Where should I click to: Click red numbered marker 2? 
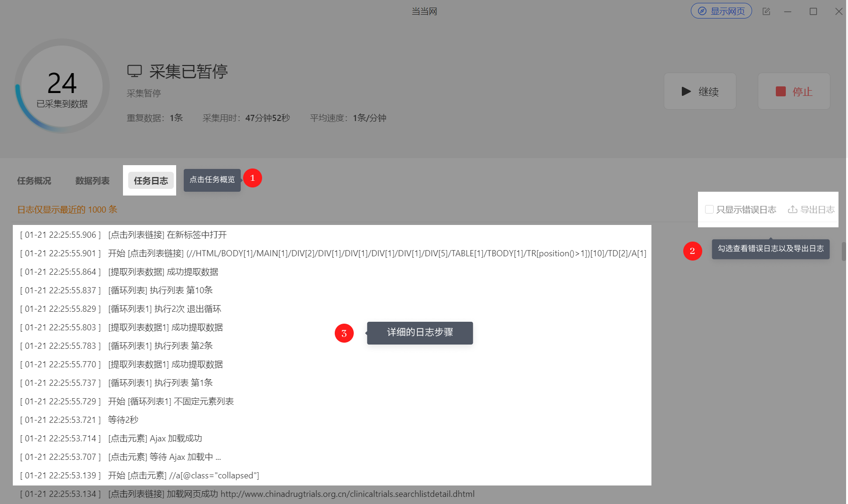(x=692, y=251)
